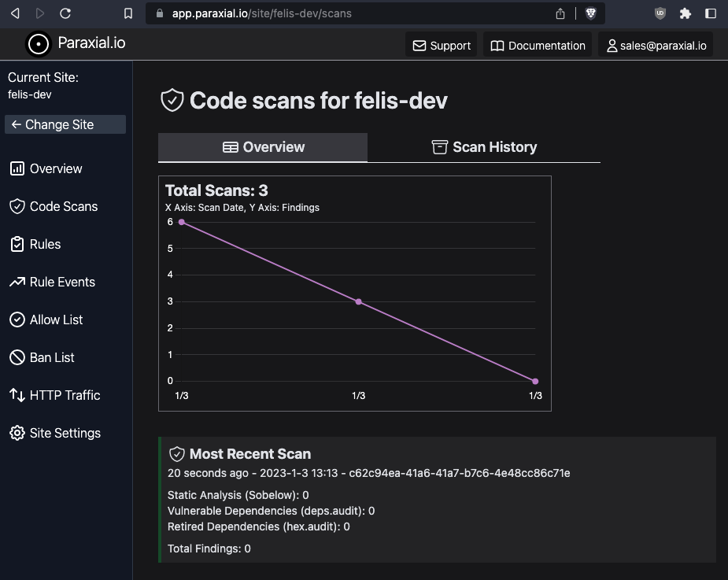728x580 pixels.
Task: Toggle the browser sidebar panel
Action: tap(711, 13)
